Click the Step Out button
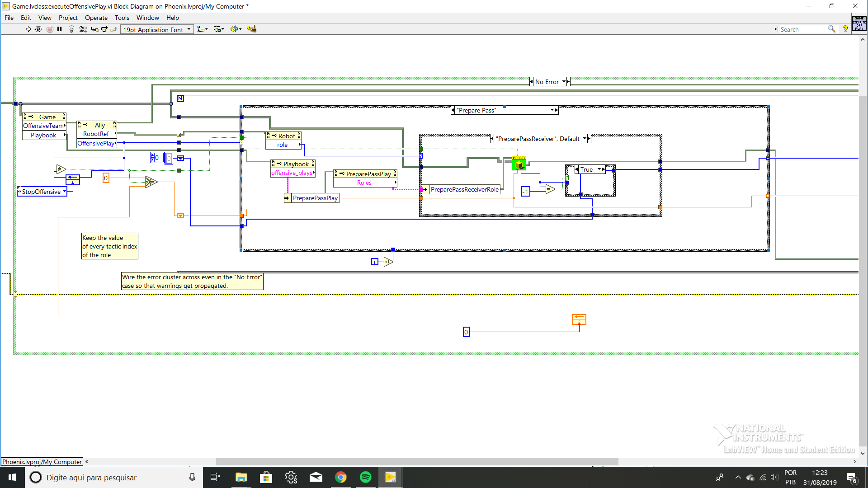 [114, 29]
